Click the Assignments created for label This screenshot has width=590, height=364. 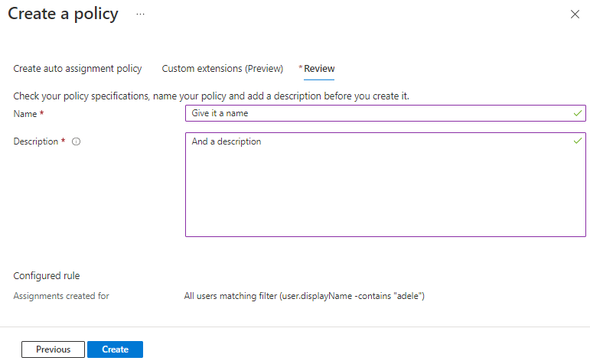pos(61,295)
